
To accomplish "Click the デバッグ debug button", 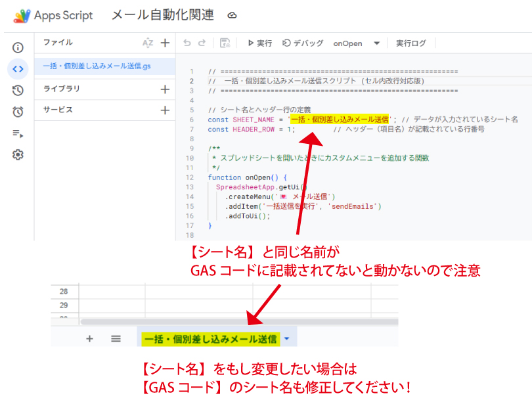I will click(303, 43).
